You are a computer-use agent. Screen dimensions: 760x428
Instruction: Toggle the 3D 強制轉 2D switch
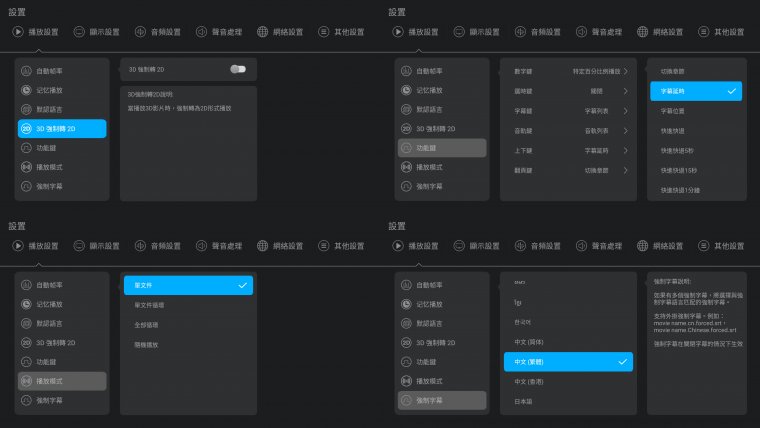pos(237,69)
